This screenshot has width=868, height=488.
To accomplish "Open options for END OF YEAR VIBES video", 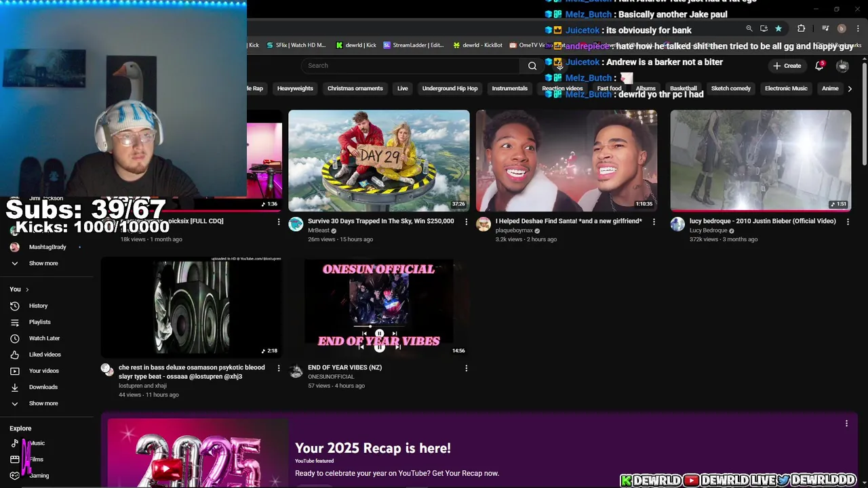I will 466,368.
